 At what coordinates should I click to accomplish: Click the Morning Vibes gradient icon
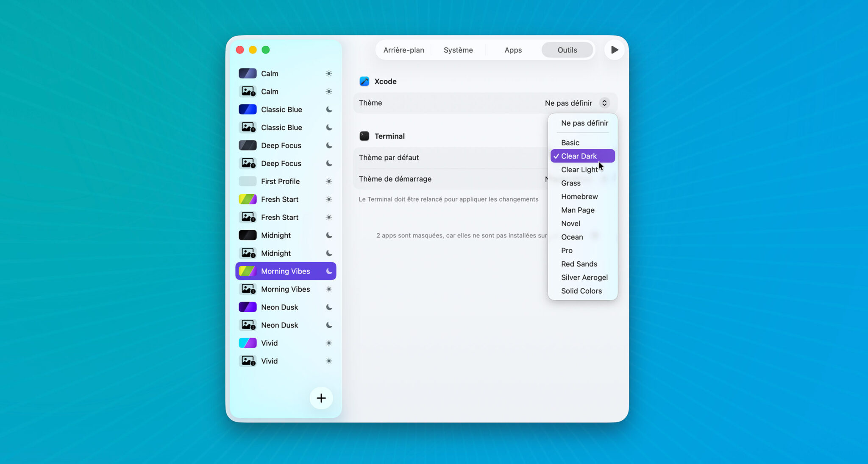248,271
